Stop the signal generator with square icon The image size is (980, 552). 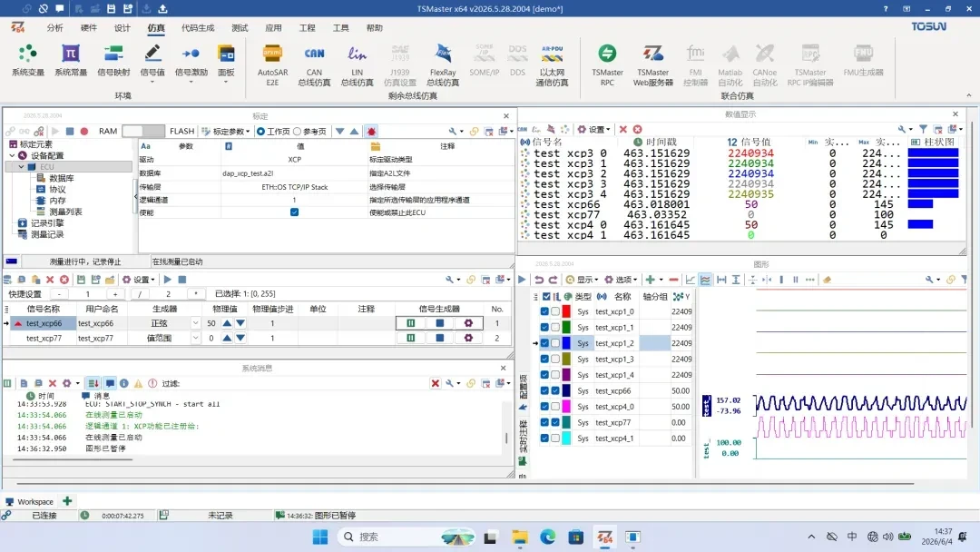(181, 280)
